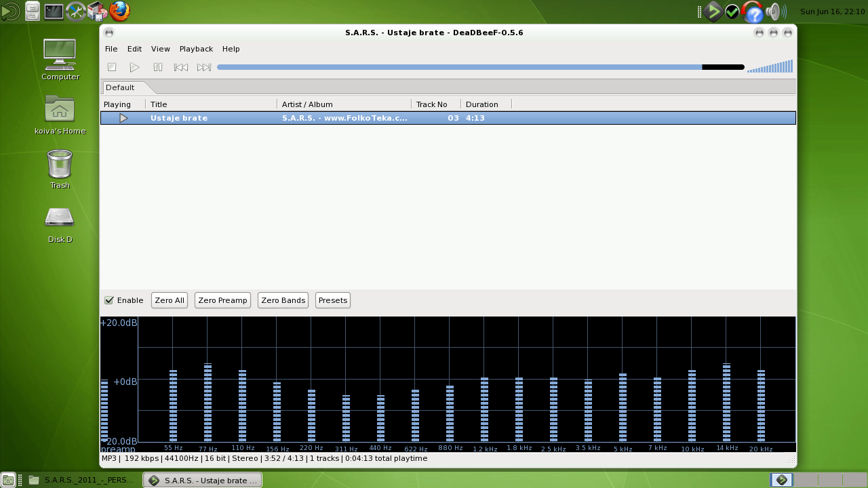Pause the current track
This screenshot has height=488, width=868.
tap(158, 67)
